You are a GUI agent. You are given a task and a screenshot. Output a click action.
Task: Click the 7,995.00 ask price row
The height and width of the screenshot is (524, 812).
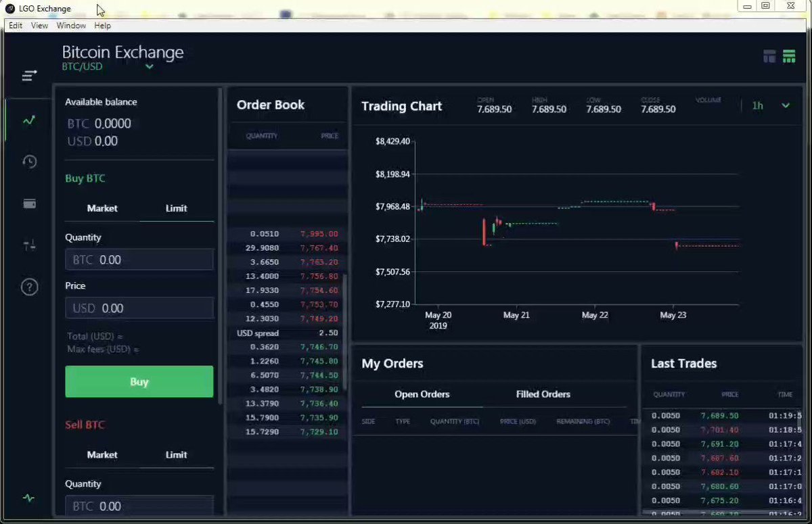coord(287,234)
